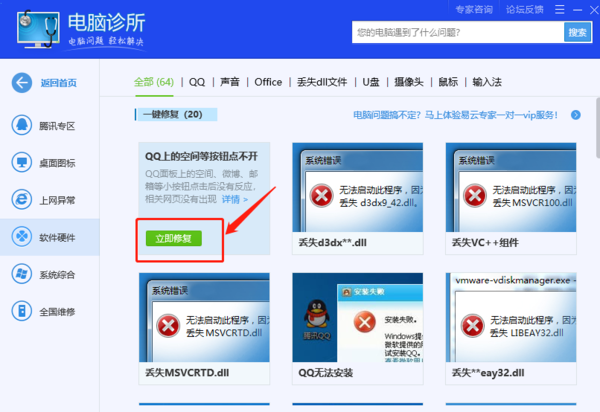Click the QQ上的空间等按钮点不开 title

201,156
